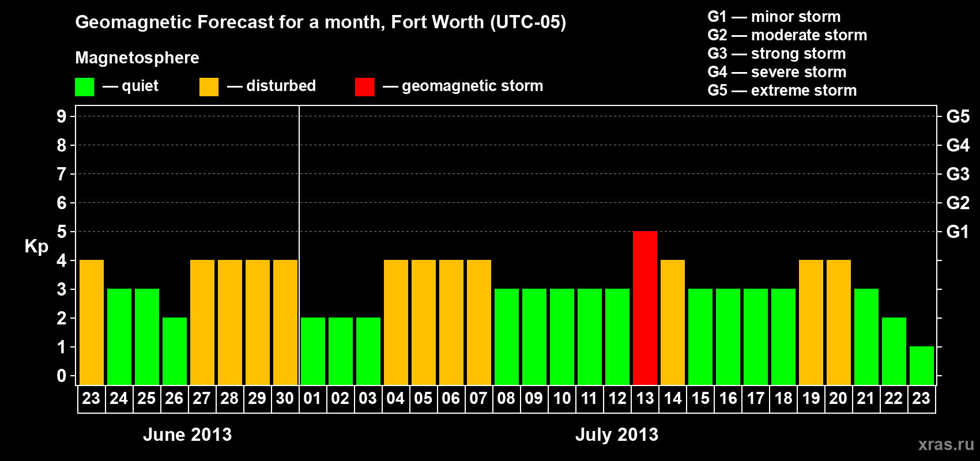The height and width of the screenshot is (461, 980).
Task: Click the "G1 — minor storm" legend line
Action: pyautogui.click(x=774, y=17)
